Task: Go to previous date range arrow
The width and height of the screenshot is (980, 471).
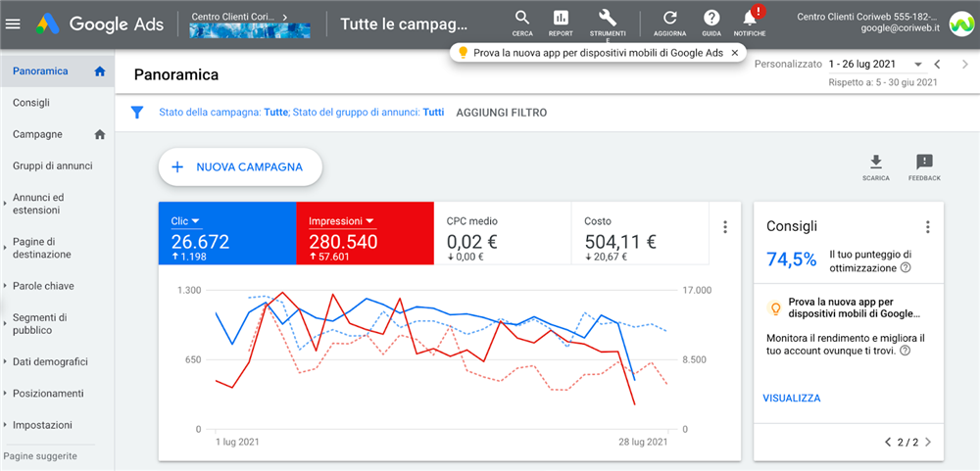Action: pos(937,64)
